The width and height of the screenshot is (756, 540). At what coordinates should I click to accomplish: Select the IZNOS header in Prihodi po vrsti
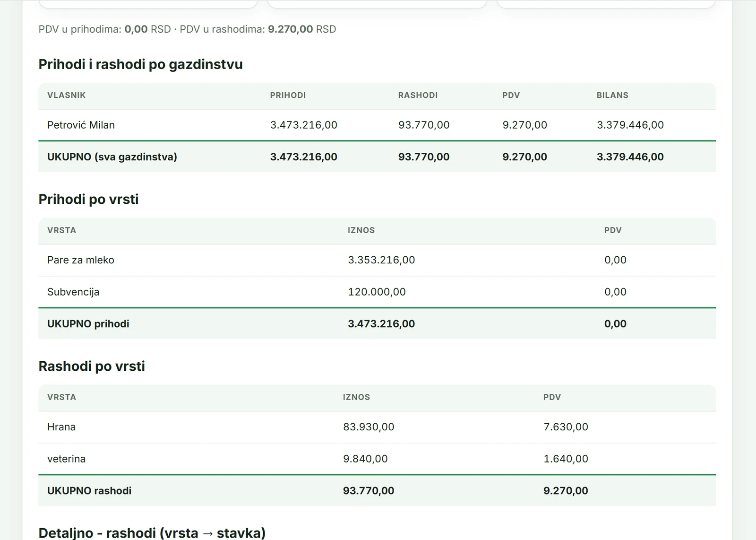[x=361, y=230]
